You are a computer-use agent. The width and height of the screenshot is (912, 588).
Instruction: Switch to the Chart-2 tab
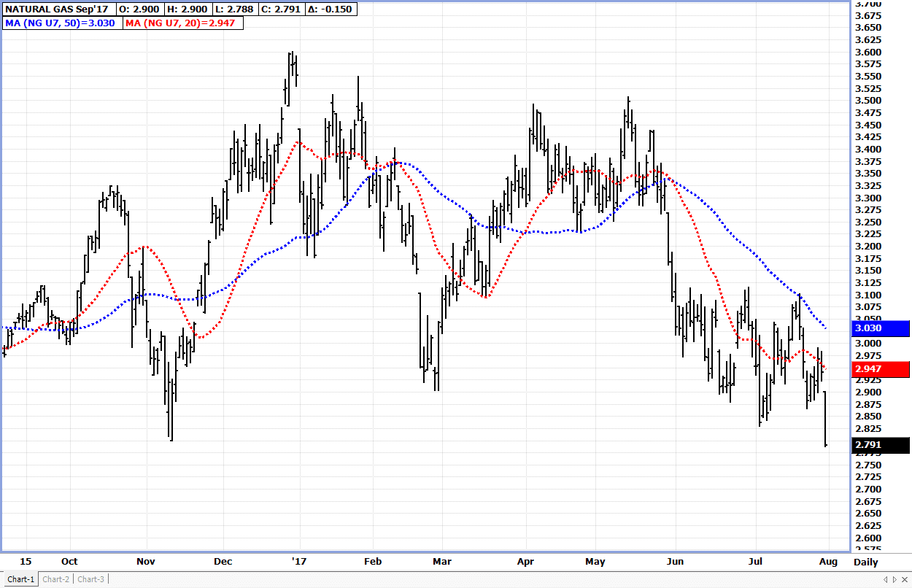(56, 579)
